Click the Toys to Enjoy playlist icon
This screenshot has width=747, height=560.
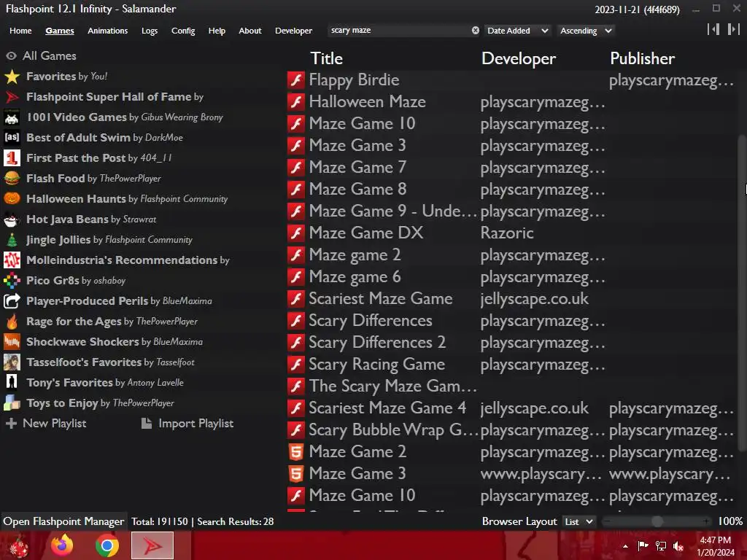12,402
